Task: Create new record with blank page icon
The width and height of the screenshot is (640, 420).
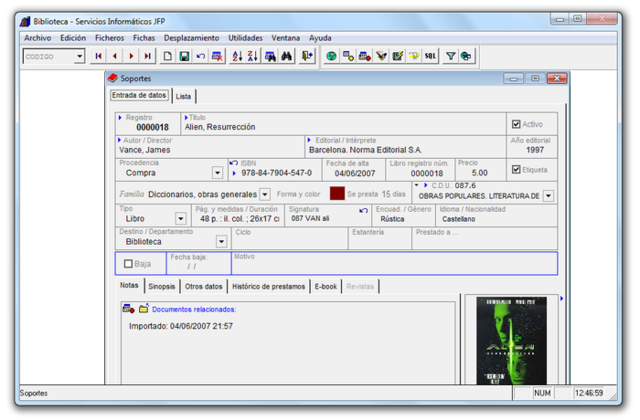Action: pyautogui.click(x=167, y=56)
